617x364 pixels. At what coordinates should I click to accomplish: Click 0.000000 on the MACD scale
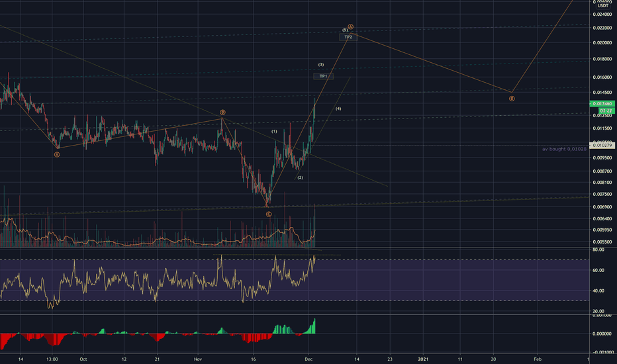(x=602, y=334)
